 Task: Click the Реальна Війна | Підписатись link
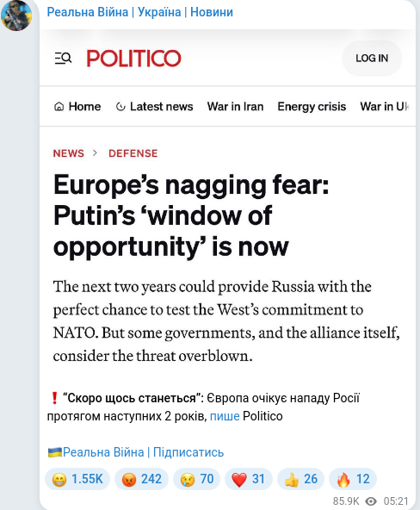coord(136,452)
